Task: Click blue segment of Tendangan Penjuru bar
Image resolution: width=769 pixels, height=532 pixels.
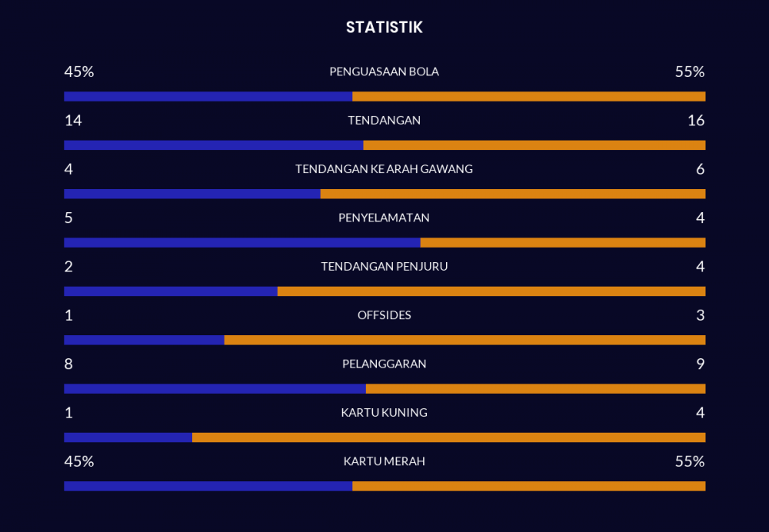Action: click(x=171, y=291)
